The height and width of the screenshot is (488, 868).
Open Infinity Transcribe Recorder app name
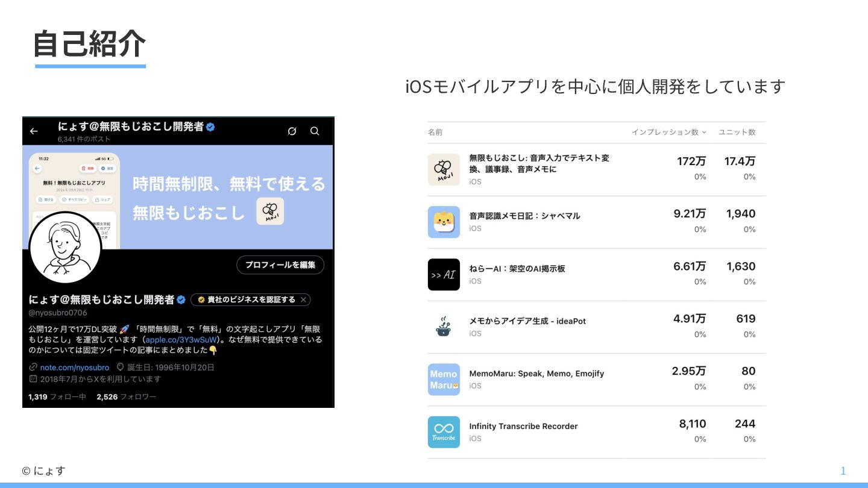(523, 426)
